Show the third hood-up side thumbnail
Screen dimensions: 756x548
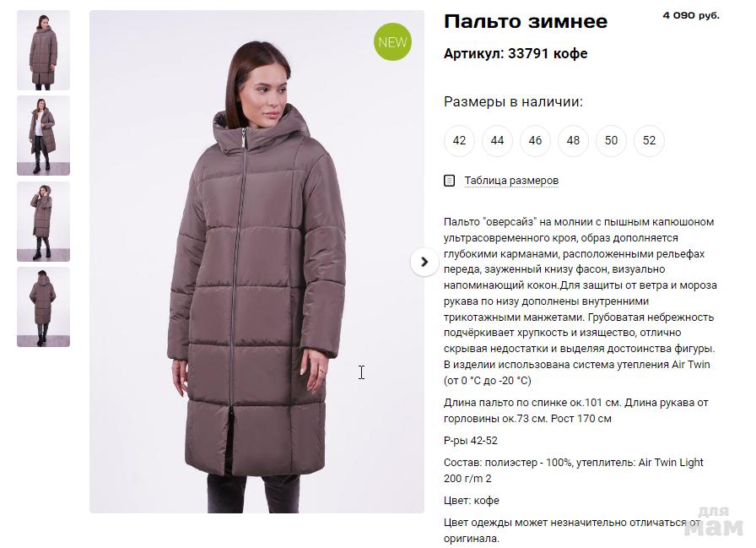(43, 221)
